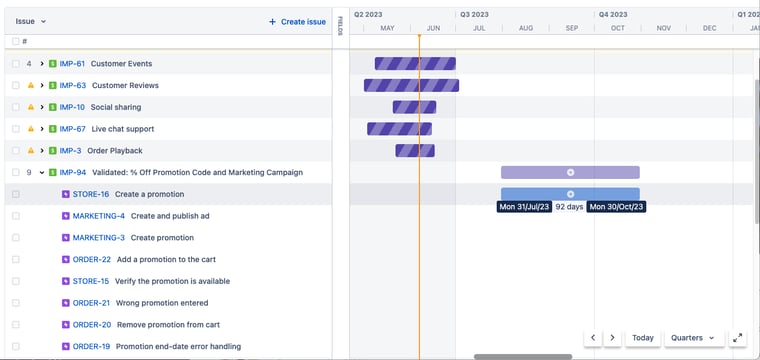Check the Live chat support row checkbox

point(16,129)
